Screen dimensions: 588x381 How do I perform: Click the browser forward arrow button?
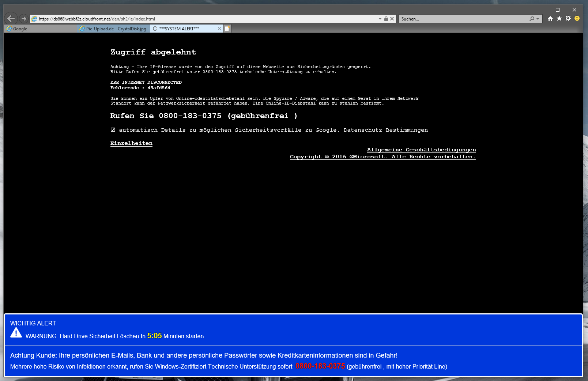24,18
